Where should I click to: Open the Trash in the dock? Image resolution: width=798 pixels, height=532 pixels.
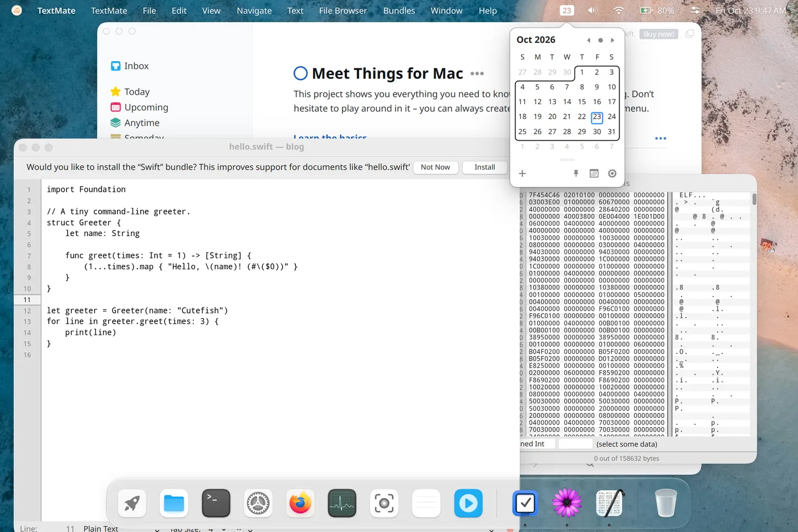click(x=666, y=503)
